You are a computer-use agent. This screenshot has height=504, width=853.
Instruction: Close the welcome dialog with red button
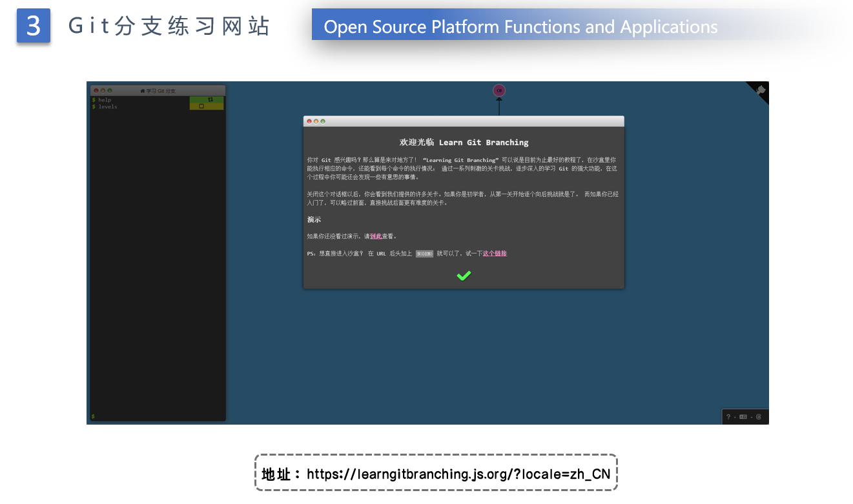pyautogui.click(x=309, y=121)
